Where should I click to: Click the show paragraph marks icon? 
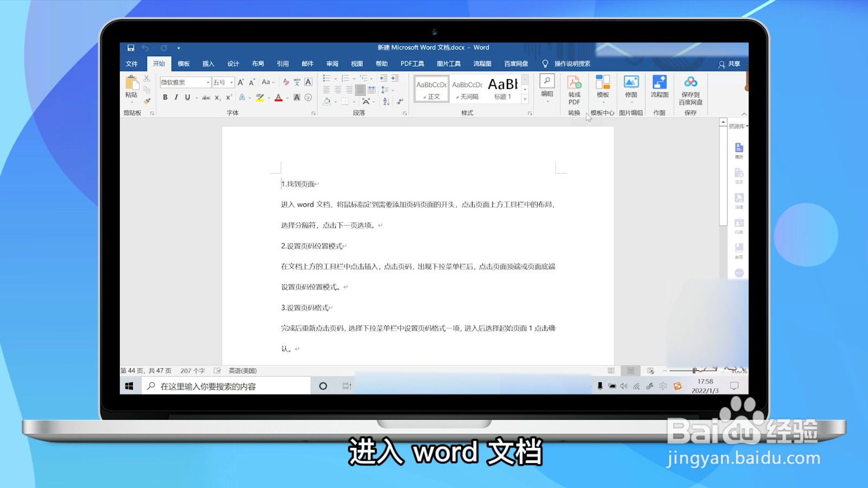(400, 101)
